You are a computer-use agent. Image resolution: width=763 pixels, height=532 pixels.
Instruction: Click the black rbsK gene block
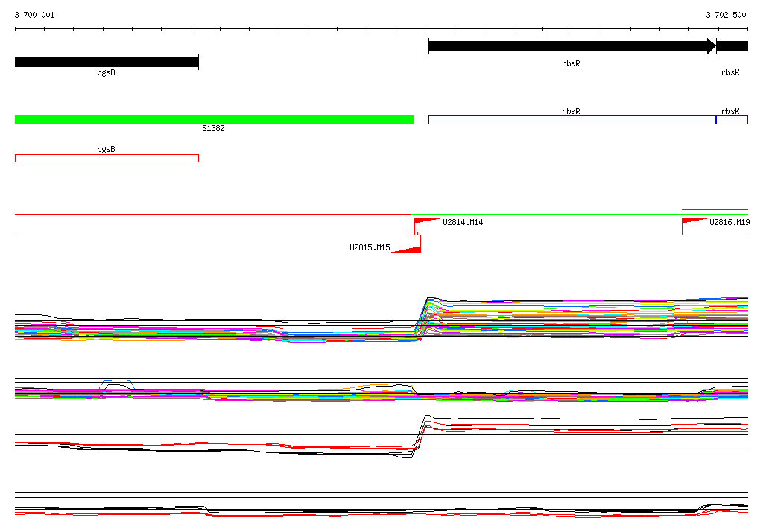[732, 46]
